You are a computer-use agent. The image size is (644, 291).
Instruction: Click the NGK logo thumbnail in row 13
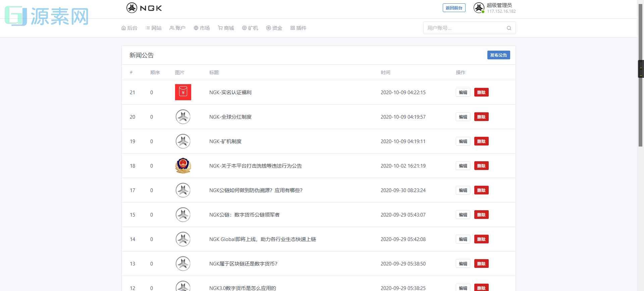click(183, 264)
